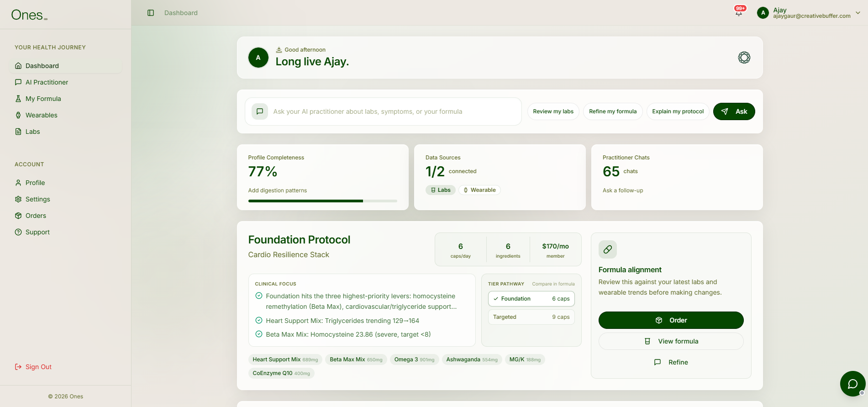
Task: Click the Labs data source chip
Action: (441, 190)
